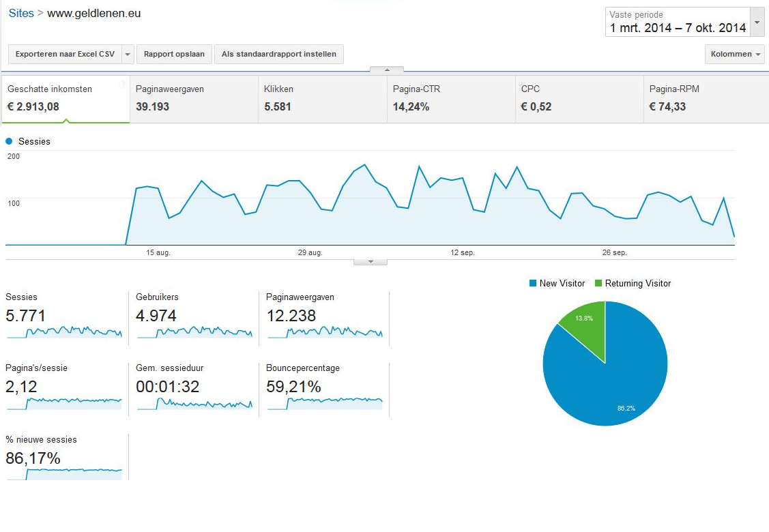Select the CPC metric tab
The width and height of the screenshot is (769, 532).
(x=580, y=99)
